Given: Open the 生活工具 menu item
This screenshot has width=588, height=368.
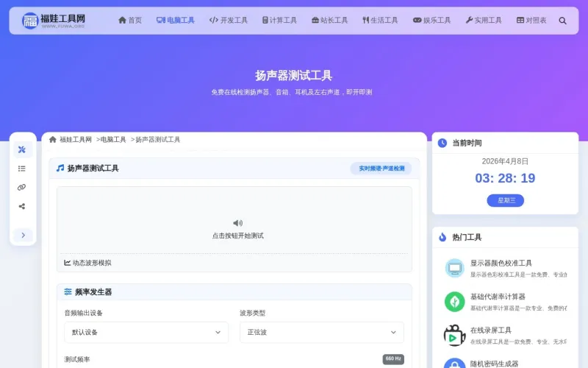Looking at the screenshot, I should [380, 21].
